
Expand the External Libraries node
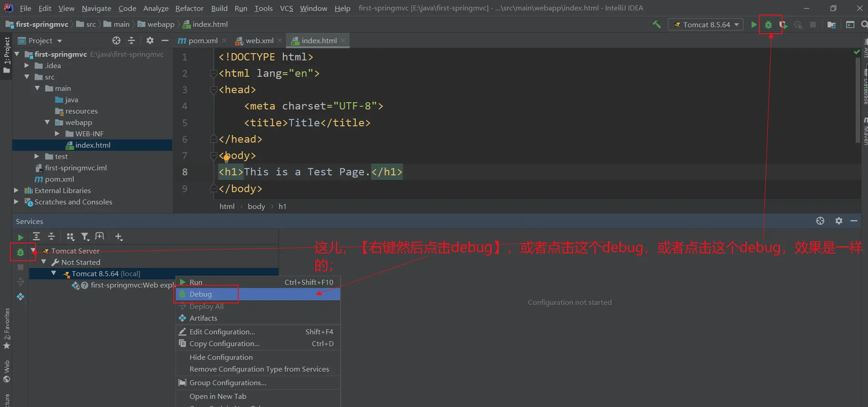coord(16,190)
